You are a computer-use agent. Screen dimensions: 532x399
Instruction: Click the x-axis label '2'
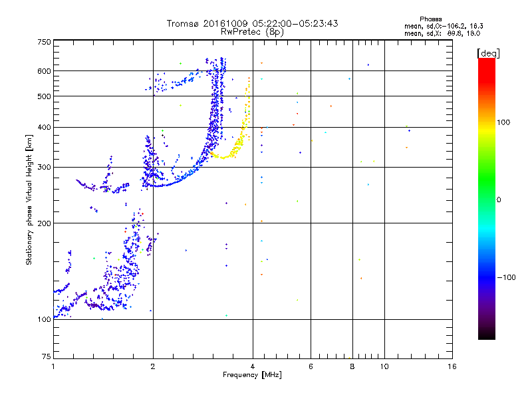click(x=153, y=366)
